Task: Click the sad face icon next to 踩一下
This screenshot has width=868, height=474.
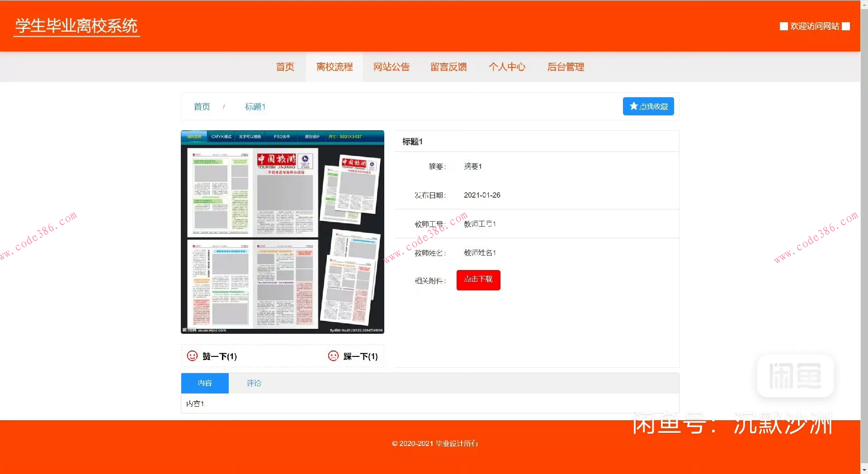Action: [x=333, y=356]
